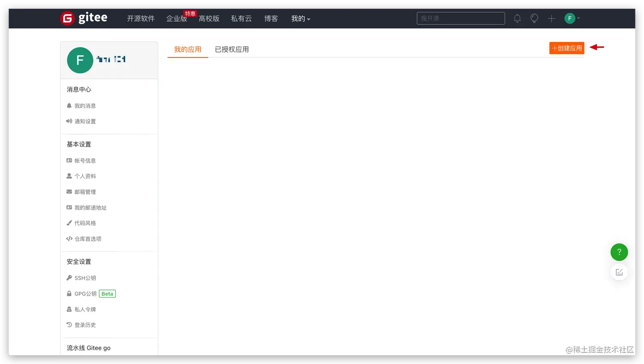
Task: Open SSH公钥 settings
Action: [x=81, y=278]
